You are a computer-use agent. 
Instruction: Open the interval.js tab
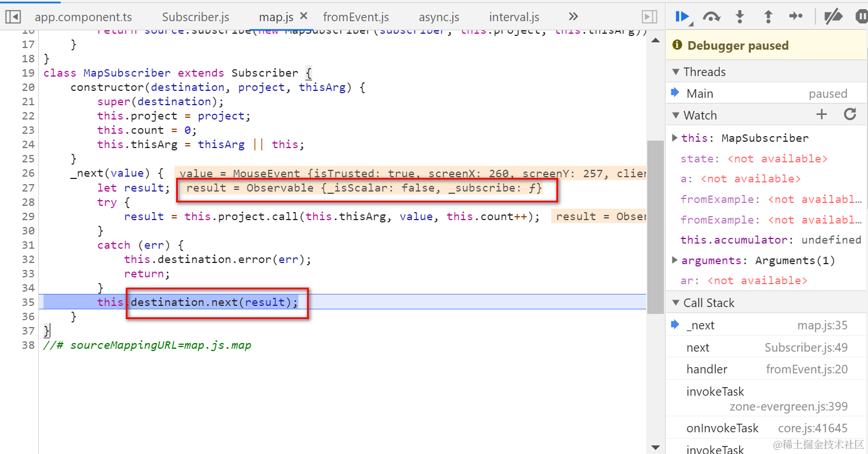coord(514,17)
